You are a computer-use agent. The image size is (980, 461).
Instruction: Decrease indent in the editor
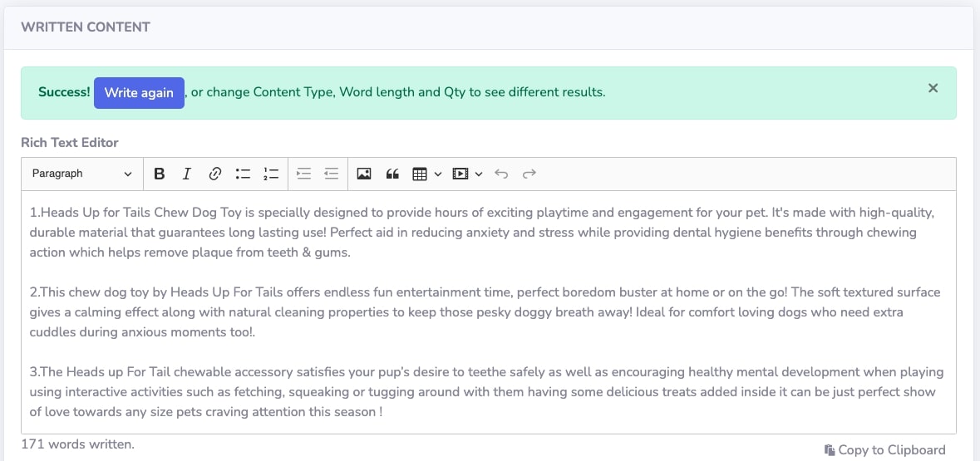(x=332, y=174)
